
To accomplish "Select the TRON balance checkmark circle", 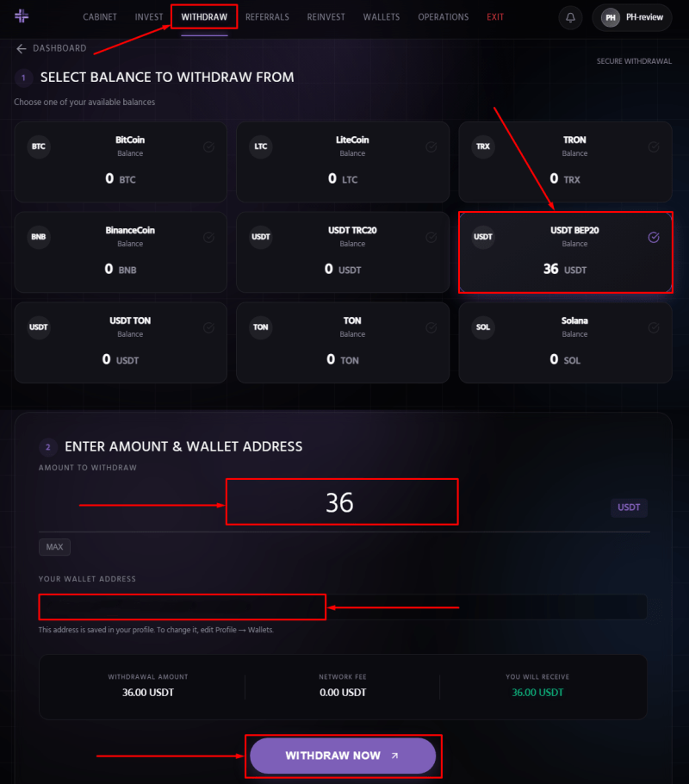I will (654, 146).
